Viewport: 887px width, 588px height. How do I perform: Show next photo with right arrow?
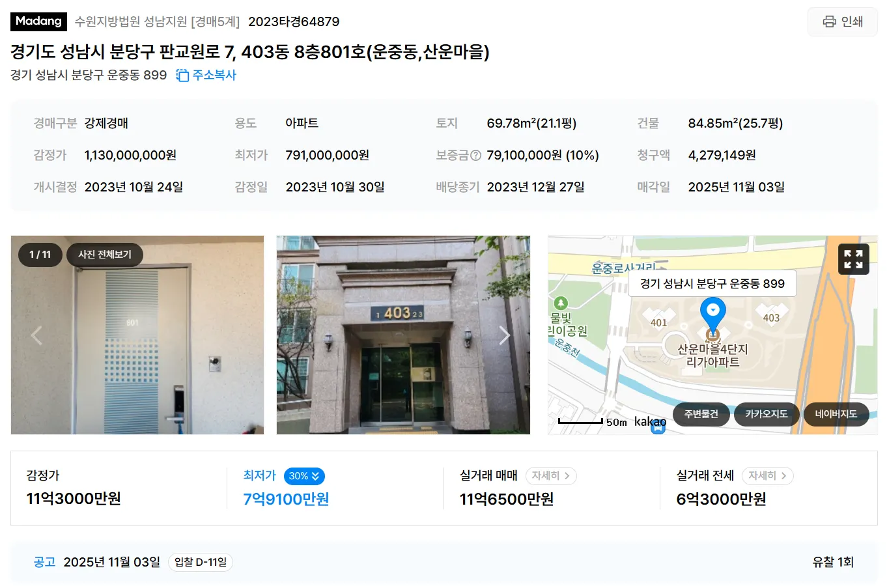click(504, 335)
